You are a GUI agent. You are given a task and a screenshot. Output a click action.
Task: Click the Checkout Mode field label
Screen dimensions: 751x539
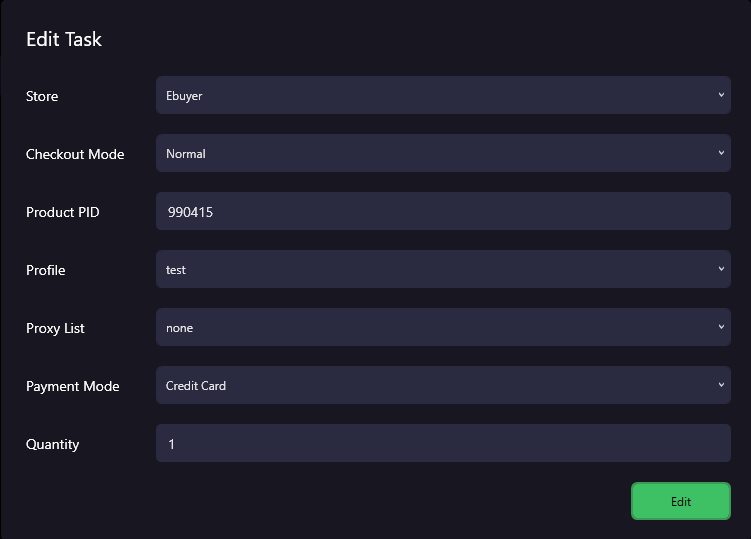point(75,155)
